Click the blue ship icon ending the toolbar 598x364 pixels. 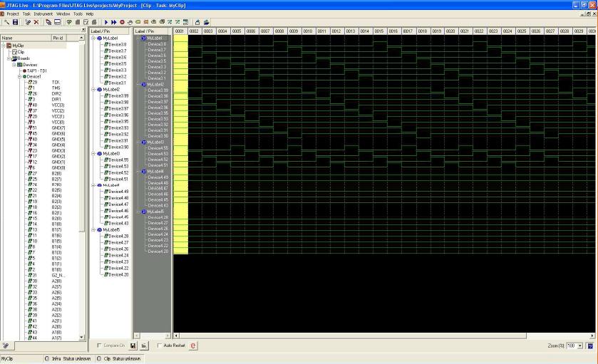pos(206,23)
